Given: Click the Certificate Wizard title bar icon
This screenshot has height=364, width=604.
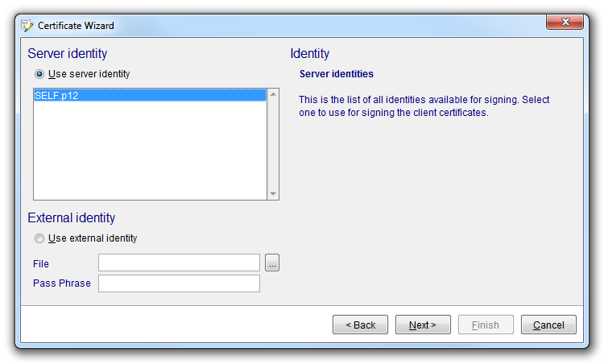Looking at the screenshot, I should pyautogui.click(x=27, y=25).
